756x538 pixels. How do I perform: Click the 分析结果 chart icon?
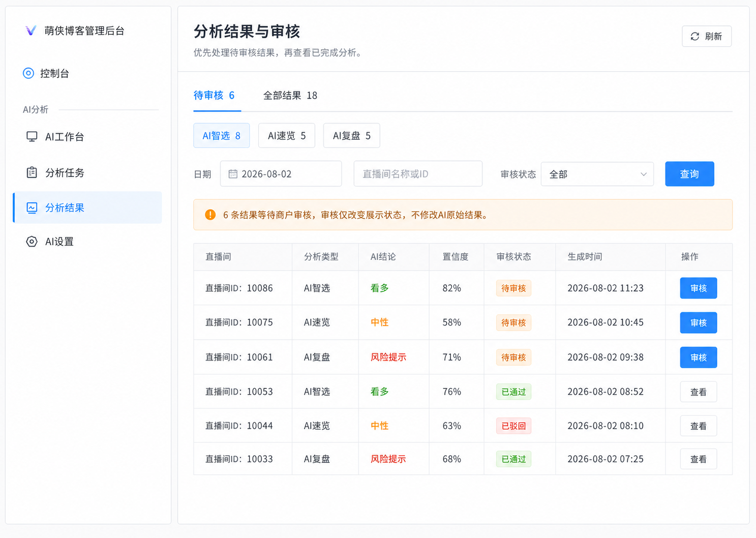click(32, 207)
